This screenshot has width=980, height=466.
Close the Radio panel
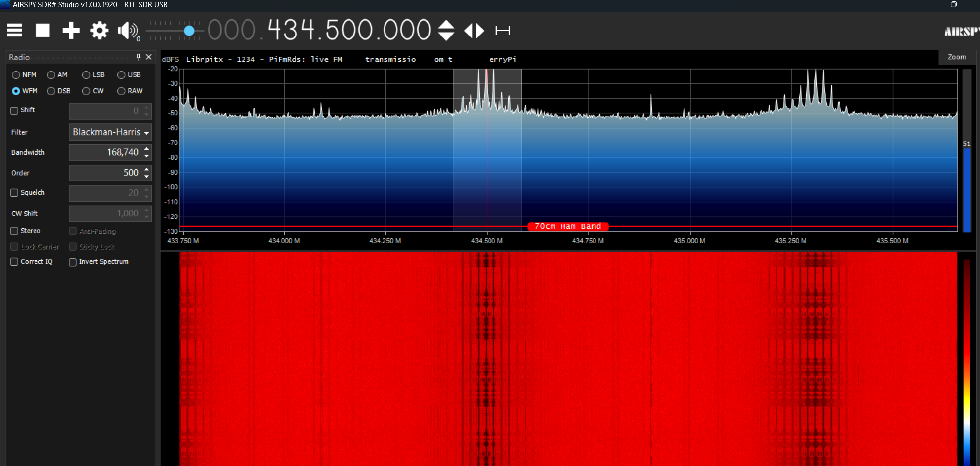coord(149,57)
